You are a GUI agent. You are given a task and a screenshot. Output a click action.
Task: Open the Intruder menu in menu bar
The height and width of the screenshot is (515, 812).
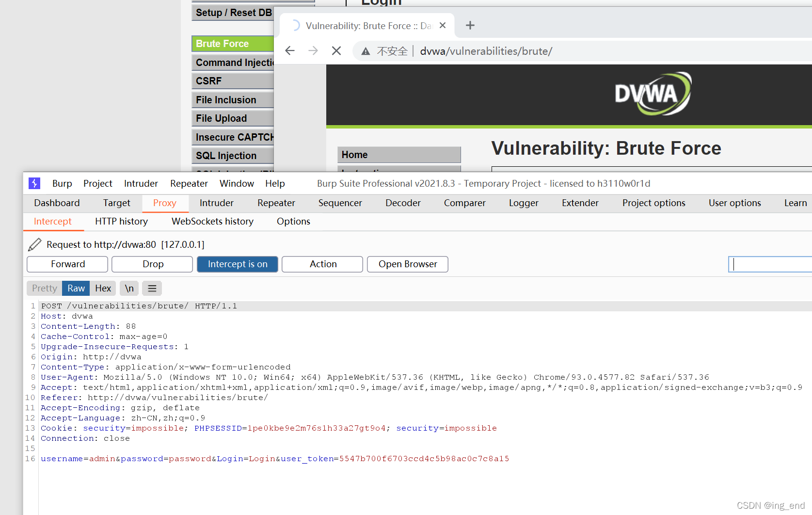141,183
